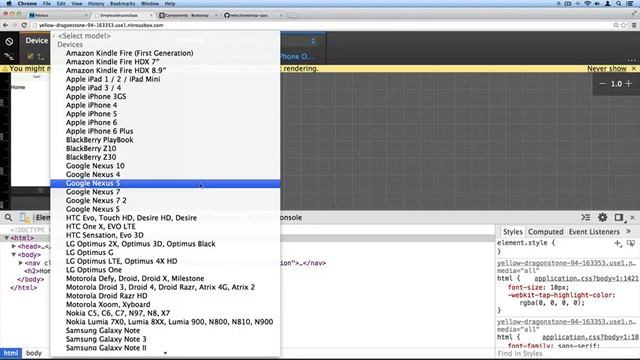This screenshot has height=360, width=640.
Task: Click the volume icon in menu bar
Action: [598, 4]
